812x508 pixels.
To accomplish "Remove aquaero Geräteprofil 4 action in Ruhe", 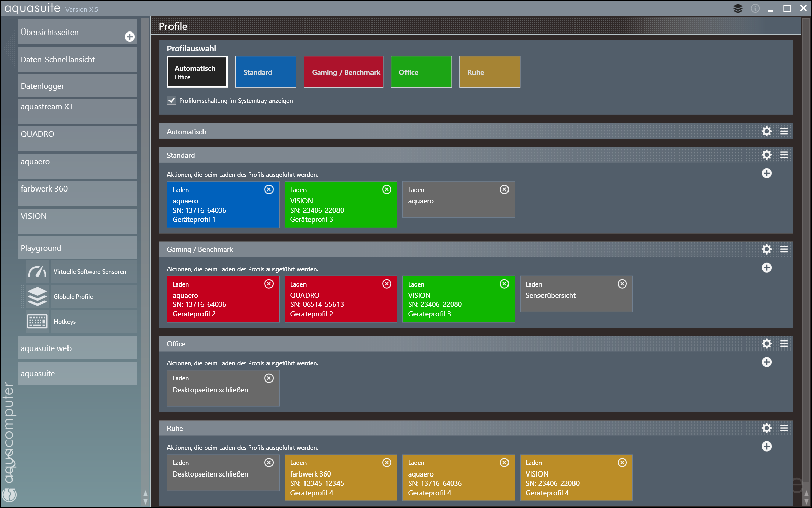I will point(504,463).
